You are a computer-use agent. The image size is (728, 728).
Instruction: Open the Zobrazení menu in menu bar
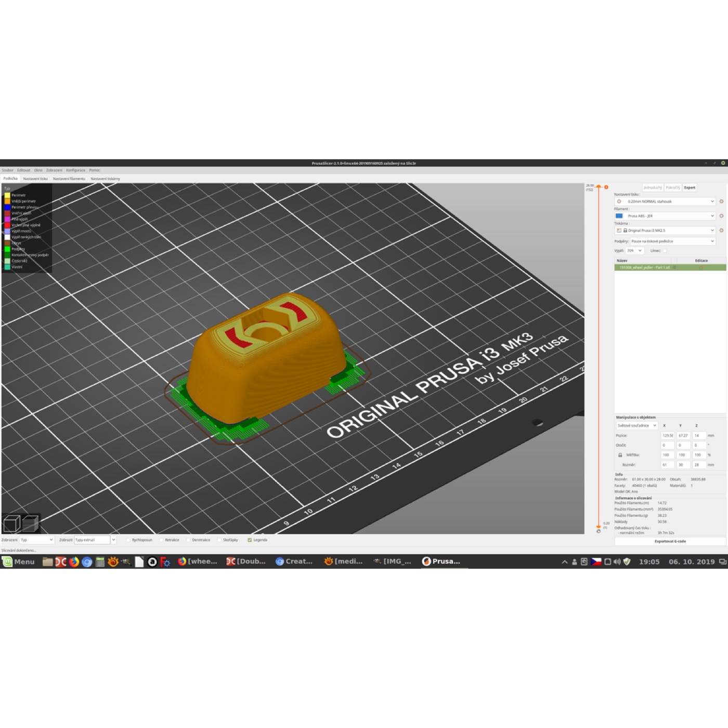pos(54,170)
